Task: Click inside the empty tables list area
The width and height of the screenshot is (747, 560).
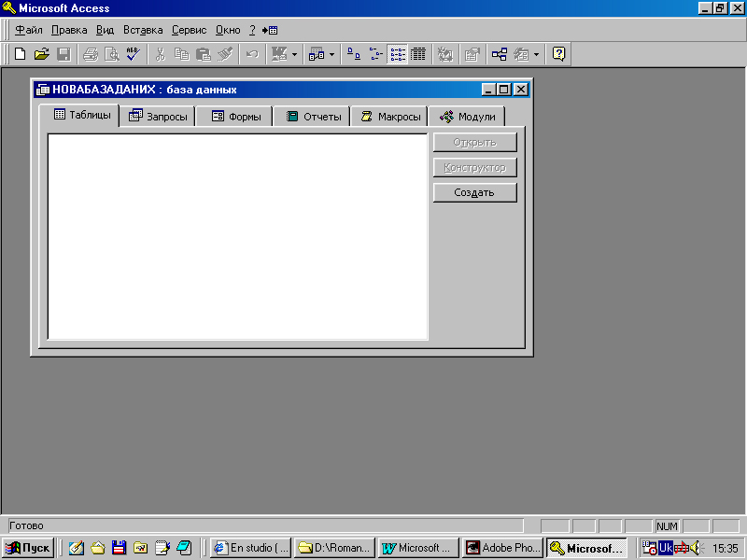Action: (x=238, y=237)
